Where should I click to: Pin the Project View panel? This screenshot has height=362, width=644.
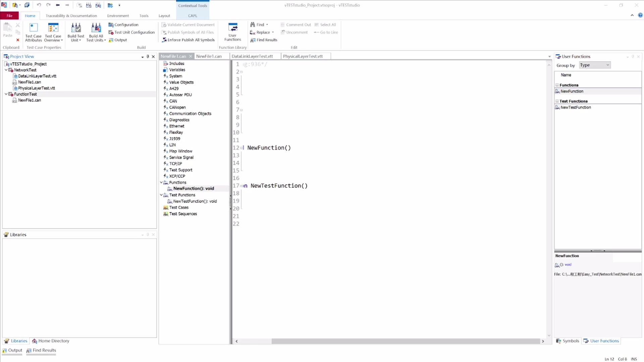click(x=148, y=56)
